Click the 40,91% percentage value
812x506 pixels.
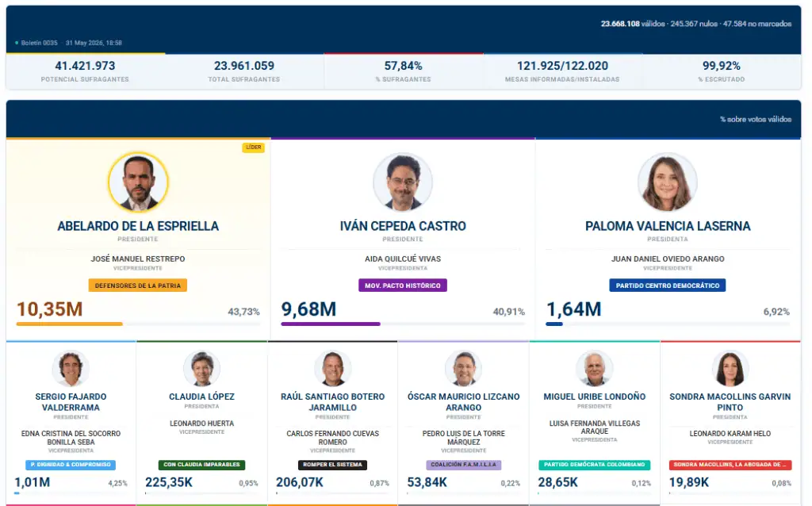[x=509, y=312]
